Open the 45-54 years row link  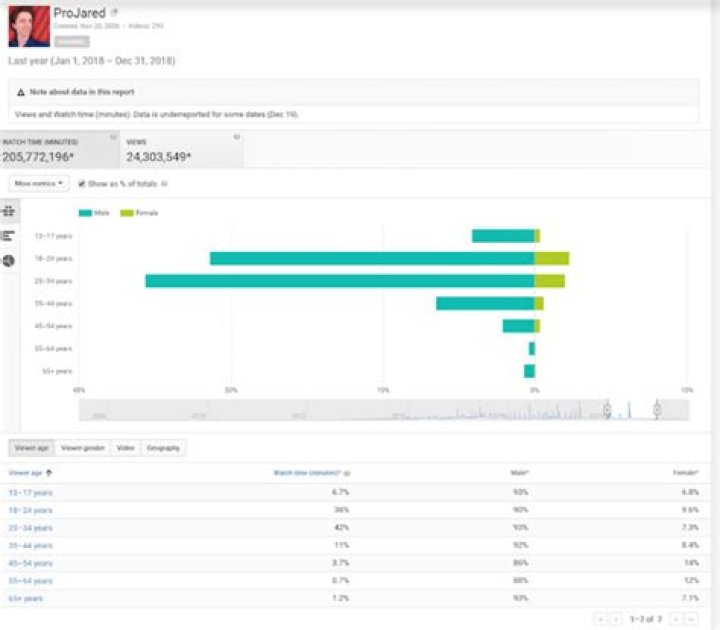[30, 563]
